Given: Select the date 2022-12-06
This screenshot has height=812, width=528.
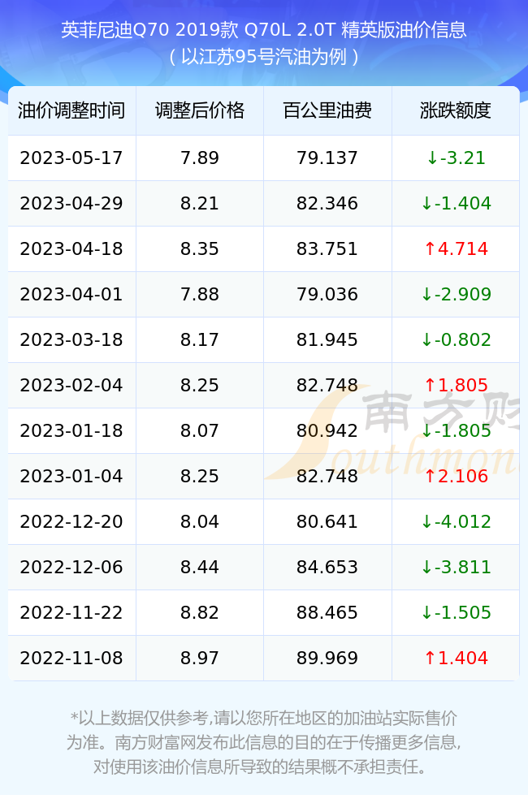Looking at the screenshot, I should point(71,568).
